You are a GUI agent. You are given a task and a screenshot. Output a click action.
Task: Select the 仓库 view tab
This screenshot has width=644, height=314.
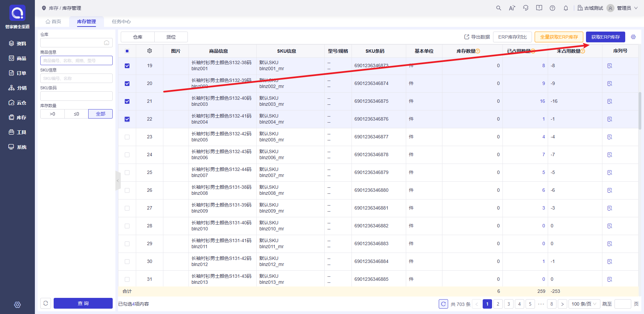pyautogui.click(x=138, y=37)
